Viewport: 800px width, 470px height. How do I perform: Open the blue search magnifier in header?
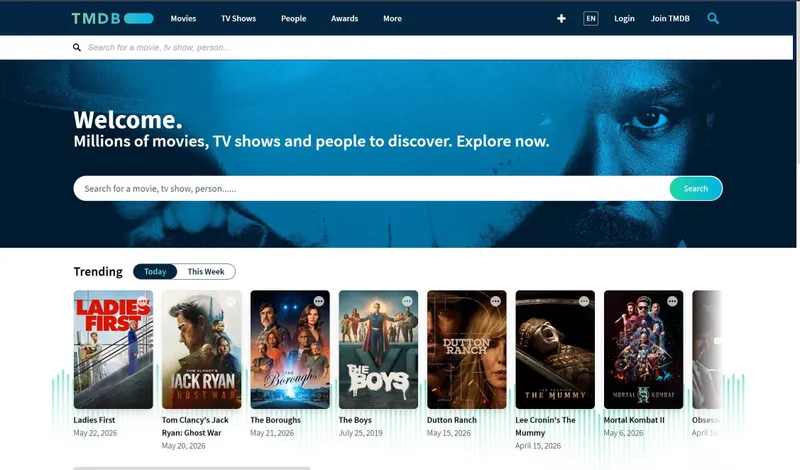(713, 18)
